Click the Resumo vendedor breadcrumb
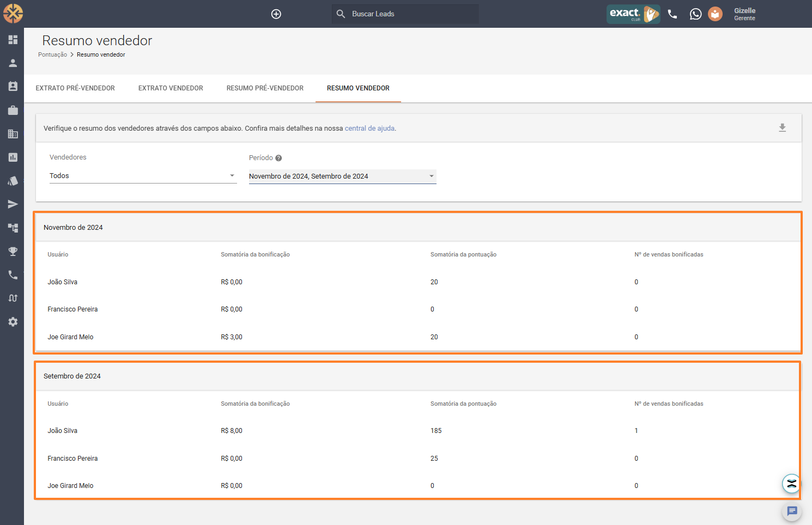The image size is (812, 525). point(101,54)
